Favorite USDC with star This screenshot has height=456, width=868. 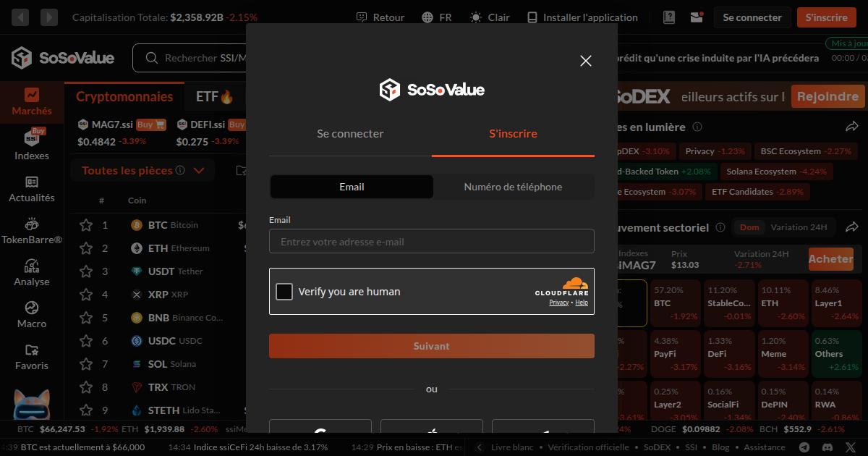tap(86, 341)
